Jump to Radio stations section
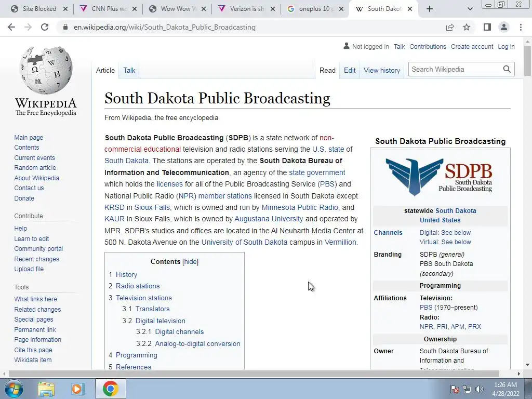 138,286
